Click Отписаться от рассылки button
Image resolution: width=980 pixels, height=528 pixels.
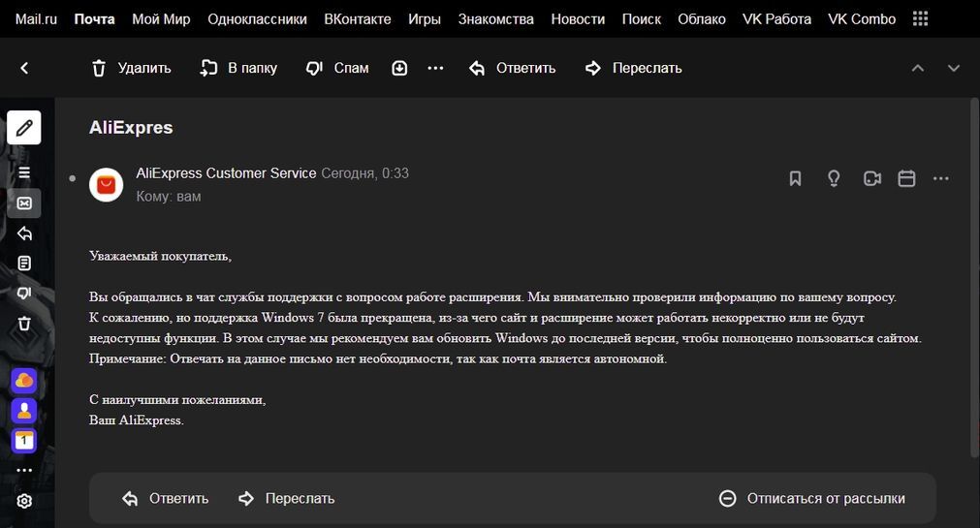pos(812,498)
